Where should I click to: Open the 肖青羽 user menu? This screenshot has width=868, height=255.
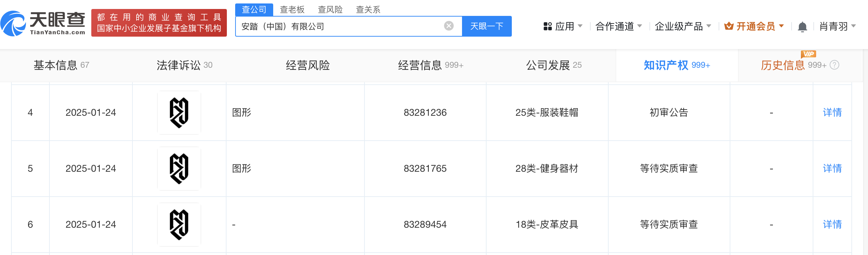coord(837,26)
